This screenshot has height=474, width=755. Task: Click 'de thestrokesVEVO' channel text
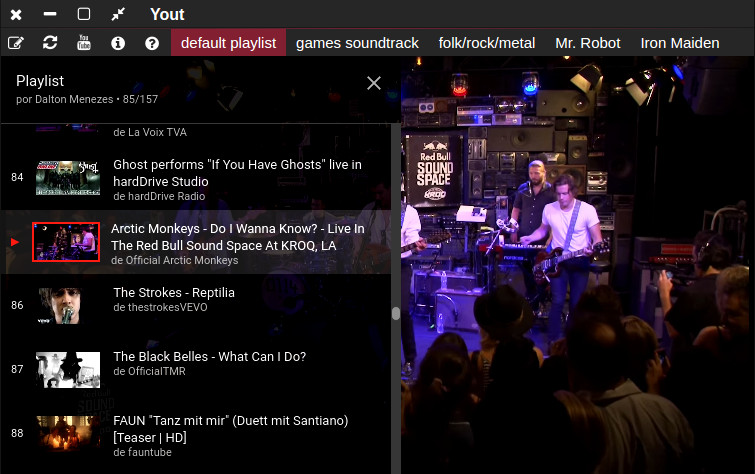coord(160,307)
